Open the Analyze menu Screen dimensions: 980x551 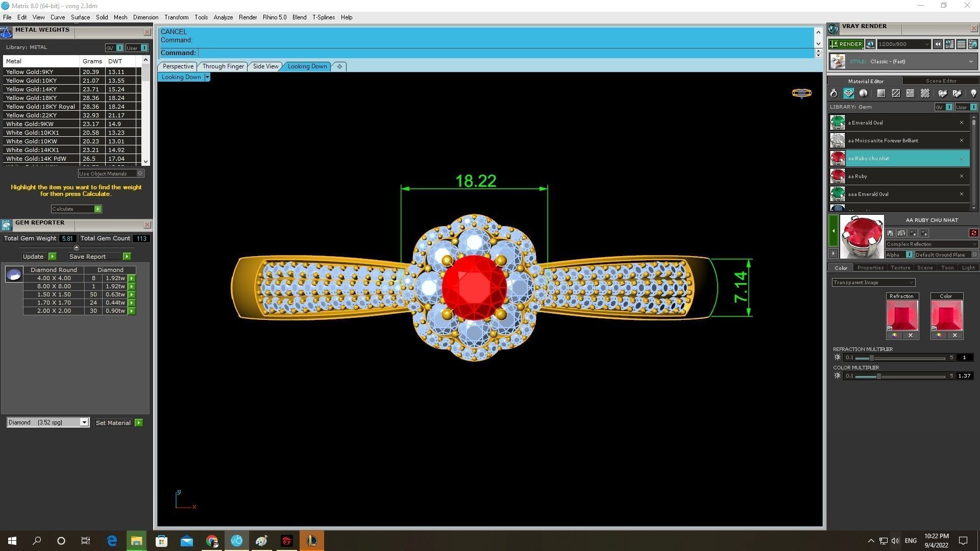point(223,17)
